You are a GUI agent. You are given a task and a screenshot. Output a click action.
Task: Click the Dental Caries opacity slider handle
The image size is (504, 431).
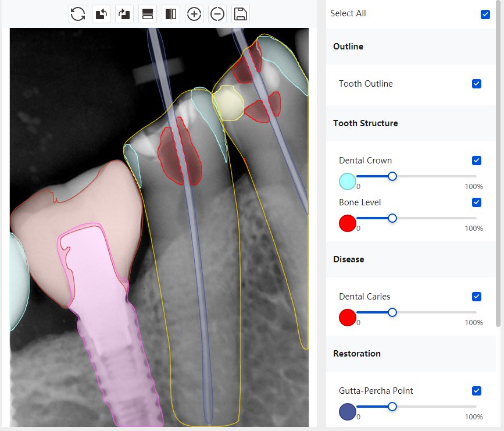[x=392, y=312]
